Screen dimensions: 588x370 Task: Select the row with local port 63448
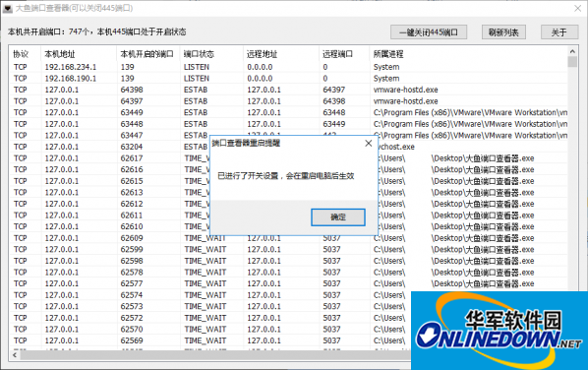click(x=289, y=124)
